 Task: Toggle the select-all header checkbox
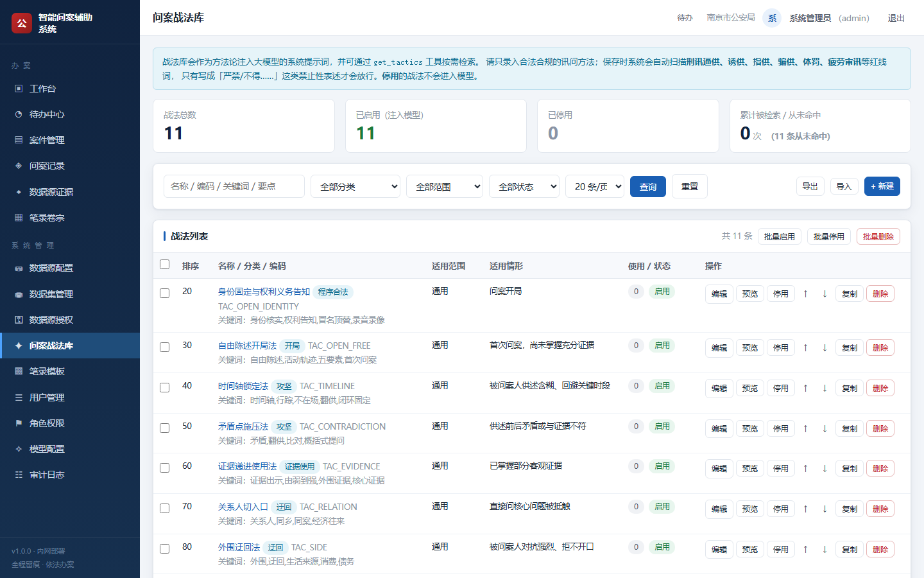pyautogui.click(x=164, y=265)
